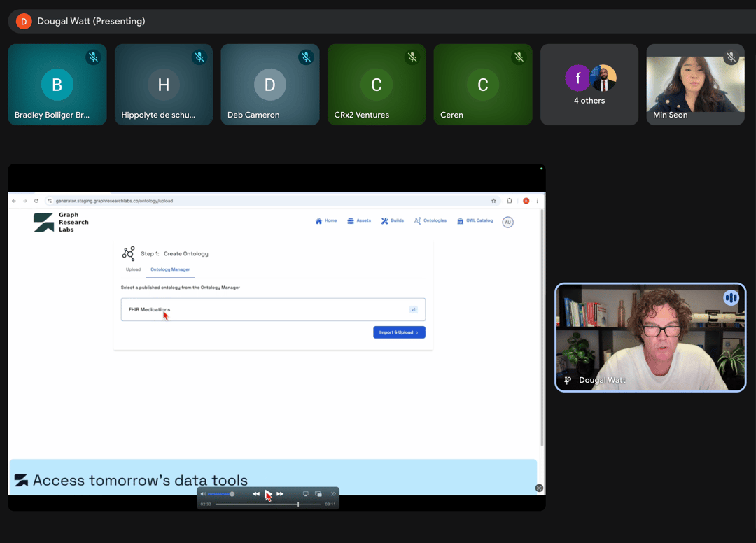Image resolution: width=756 pixels, height=543 pixels.
Task: Click the Graph Research Labs logo
Action: click(61, 222)
